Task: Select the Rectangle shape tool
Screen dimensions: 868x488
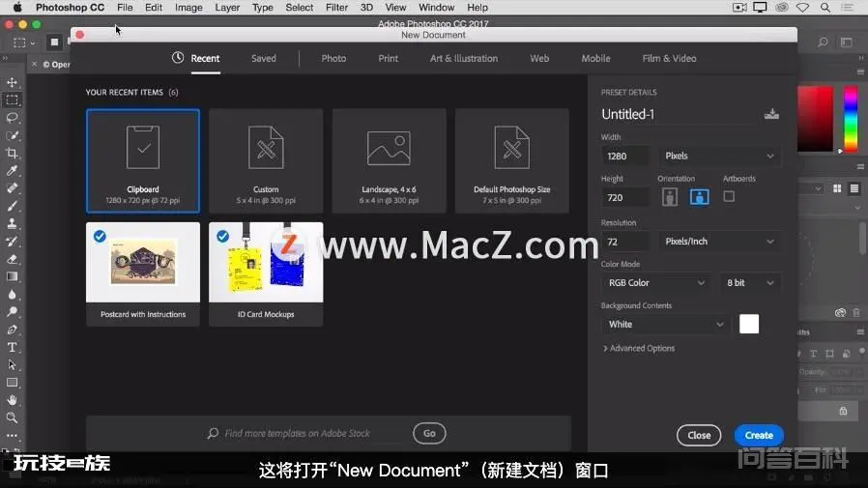Action: [12, 383]
